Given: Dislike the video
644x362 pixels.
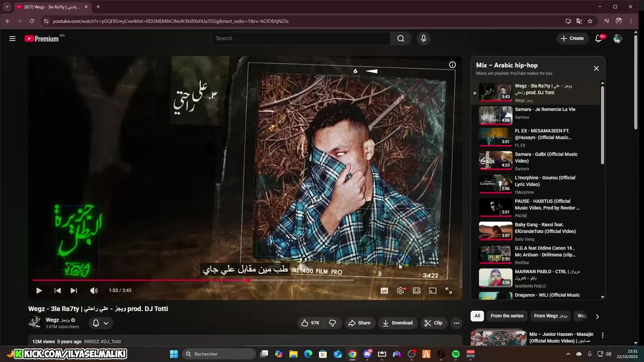Looking at the screenshot, I should pyautogui.click(x=333, y=323).
